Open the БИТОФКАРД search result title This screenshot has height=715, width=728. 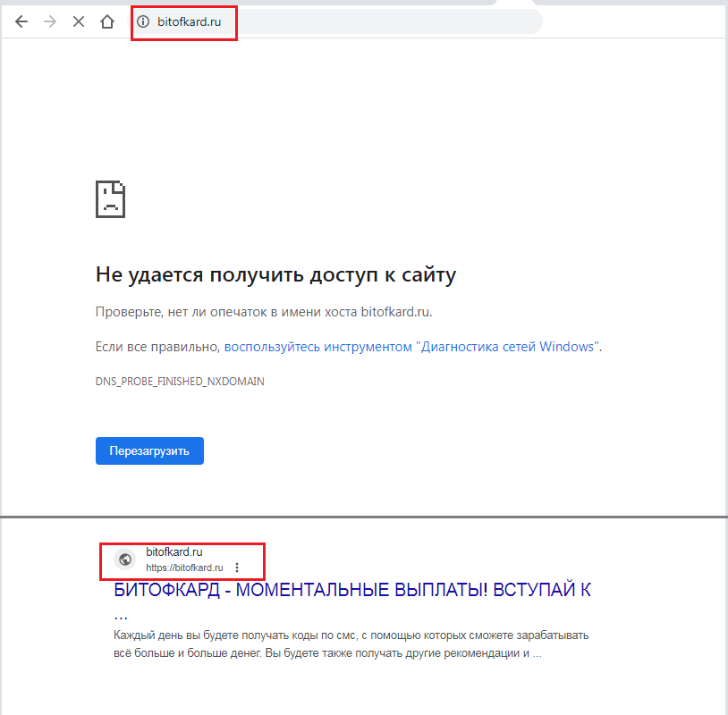click(x=352, y=590)
